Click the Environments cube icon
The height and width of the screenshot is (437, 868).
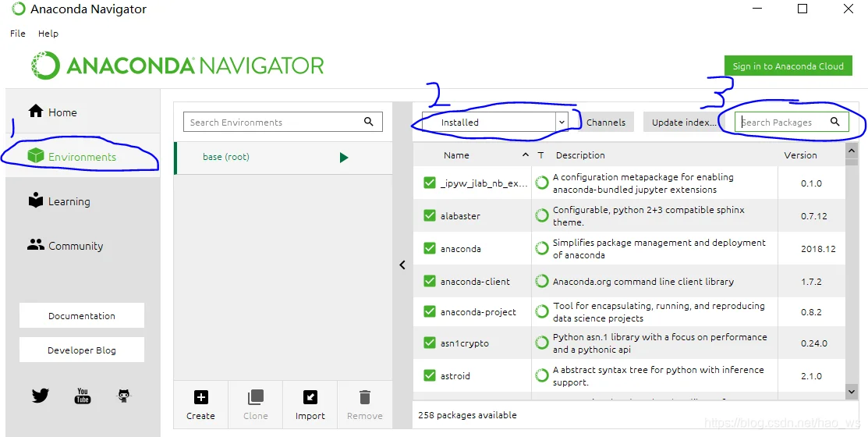36,156
